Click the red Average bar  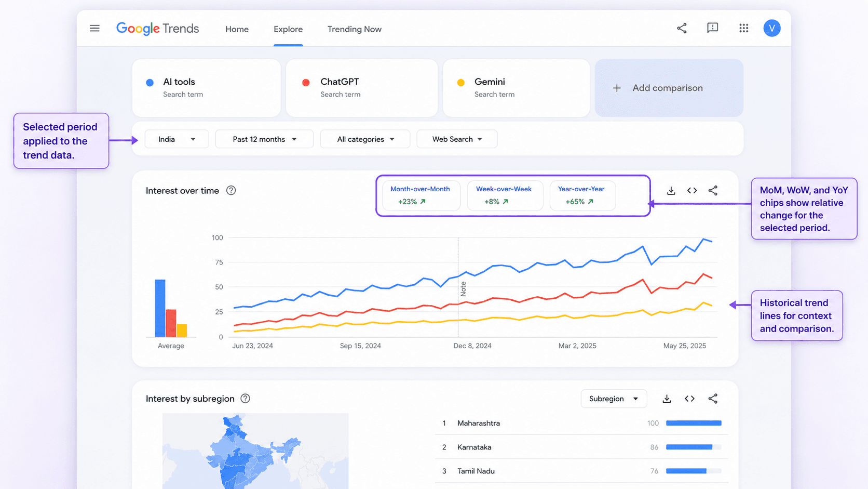coord(171,323)
